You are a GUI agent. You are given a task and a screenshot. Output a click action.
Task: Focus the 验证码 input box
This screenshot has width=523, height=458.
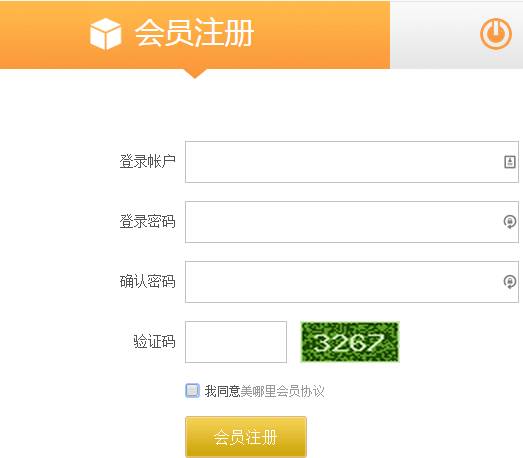click(236, 342)
